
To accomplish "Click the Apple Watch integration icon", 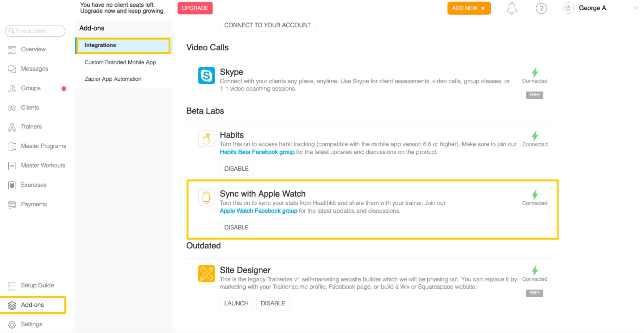I will coord(206,197).
